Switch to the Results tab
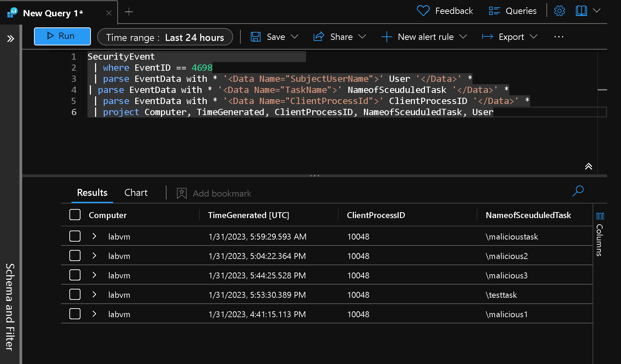This screenshot has height=364, width=621. [x=92, y=193]
